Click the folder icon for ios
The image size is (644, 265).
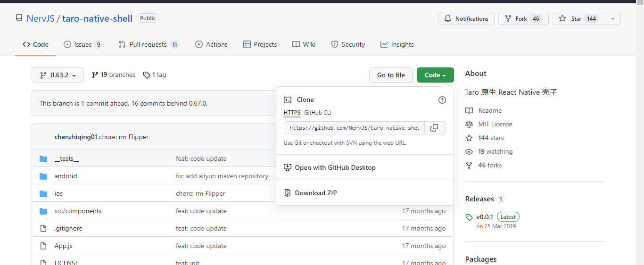tap(43, 194)
